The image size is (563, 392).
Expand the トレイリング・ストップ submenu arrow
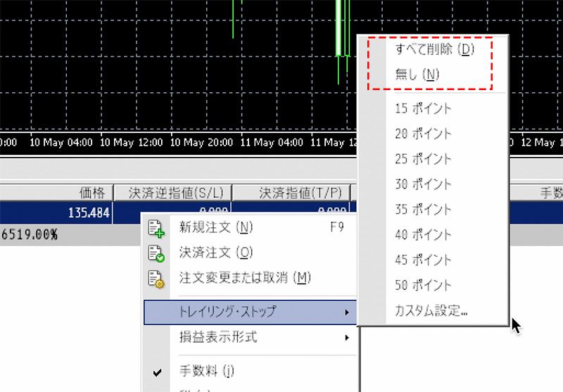[x=347, y=311]
